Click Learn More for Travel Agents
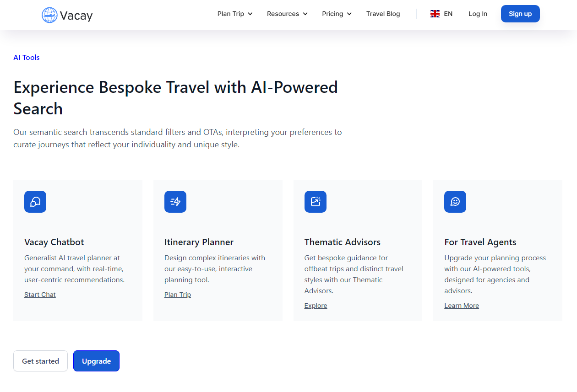The image size is (577, 392). pyautogui.click(x=462, y=306)
